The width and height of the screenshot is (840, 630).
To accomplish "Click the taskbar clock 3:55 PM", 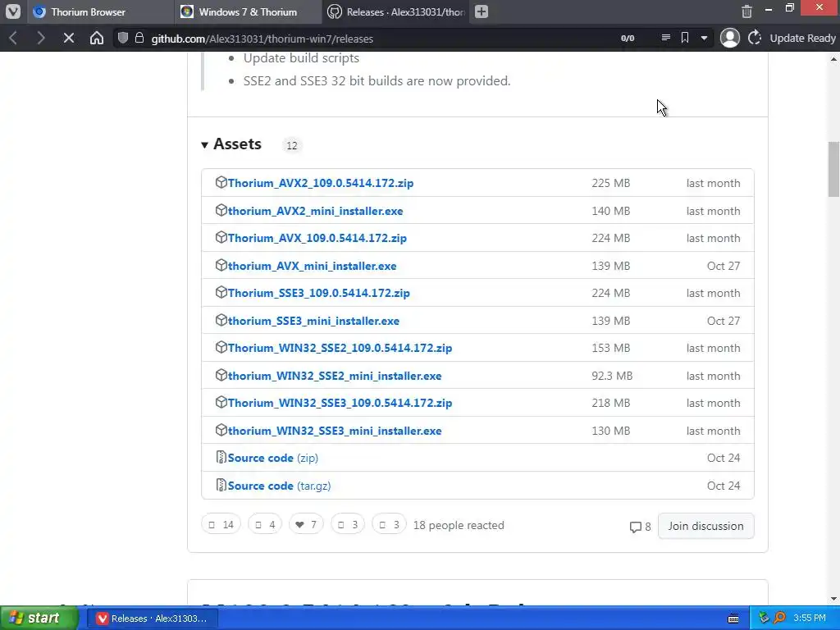I will tap(810, 619).
